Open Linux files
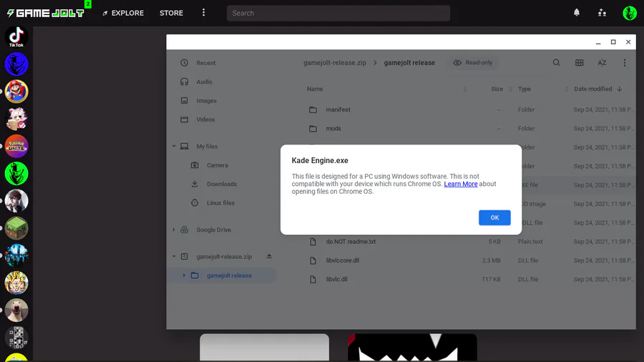 tap(222, 202)
